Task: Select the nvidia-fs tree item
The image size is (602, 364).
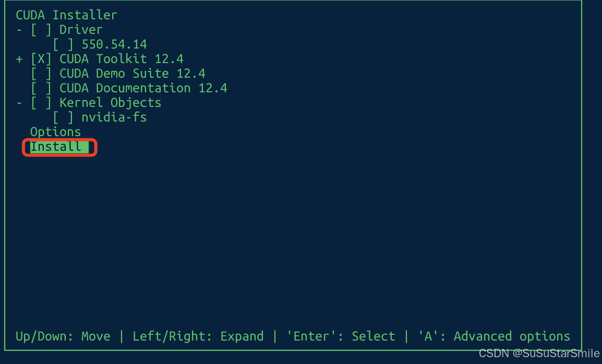Action: point(114,117)
